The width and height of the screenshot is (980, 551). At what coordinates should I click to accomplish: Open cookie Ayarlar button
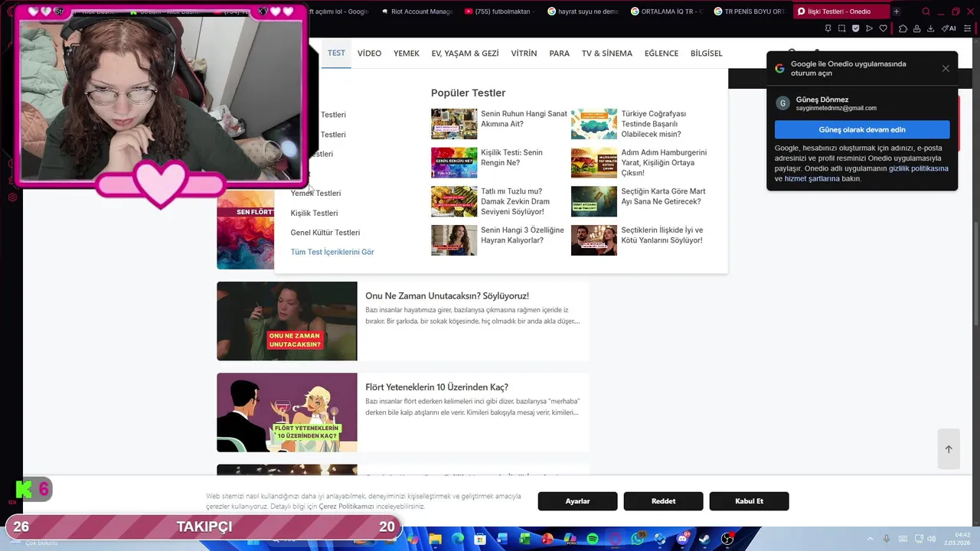[x=577, y=501]
